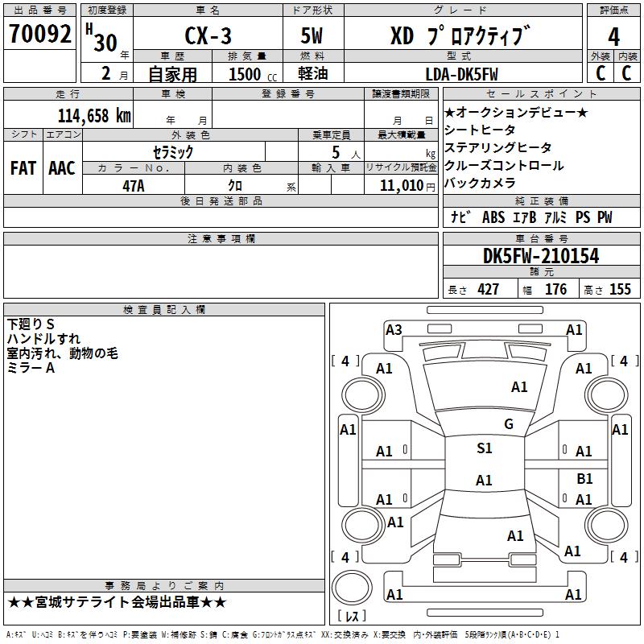Select sales point ステアリングヒータ
The height and width of the screenshot is (644, 644).
pos(497,147)
